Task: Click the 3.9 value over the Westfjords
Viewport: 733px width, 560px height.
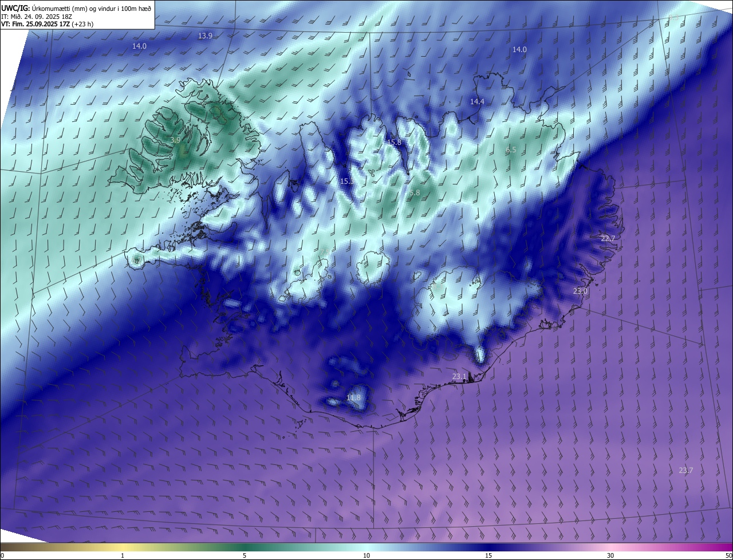Action: tap(176, 140)
